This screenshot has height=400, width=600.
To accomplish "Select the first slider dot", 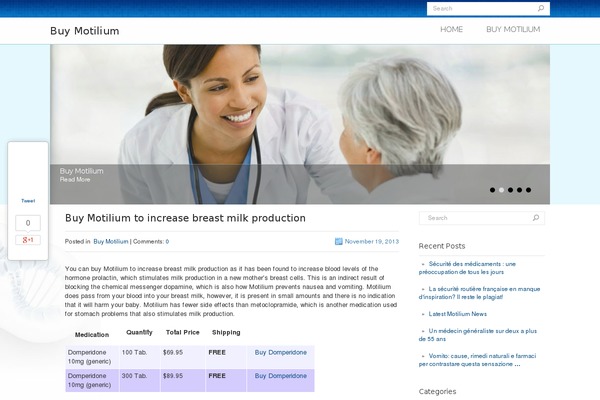I will (x=492, y=190).
